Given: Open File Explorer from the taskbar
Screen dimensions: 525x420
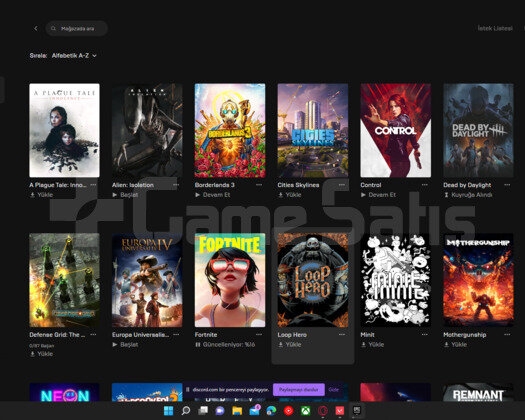Looking at the screenshot, I should [x=237, y=410].
